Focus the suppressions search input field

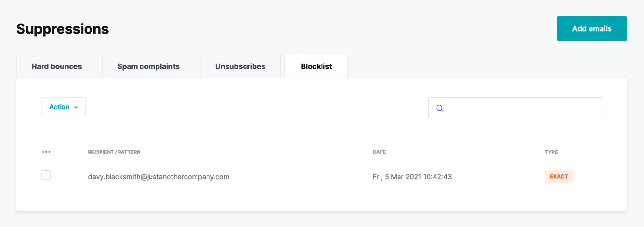522,108
